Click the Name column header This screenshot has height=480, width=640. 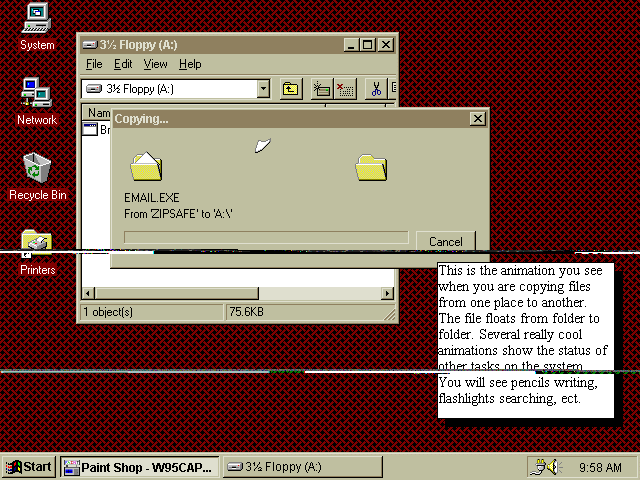tap(96, 112)
